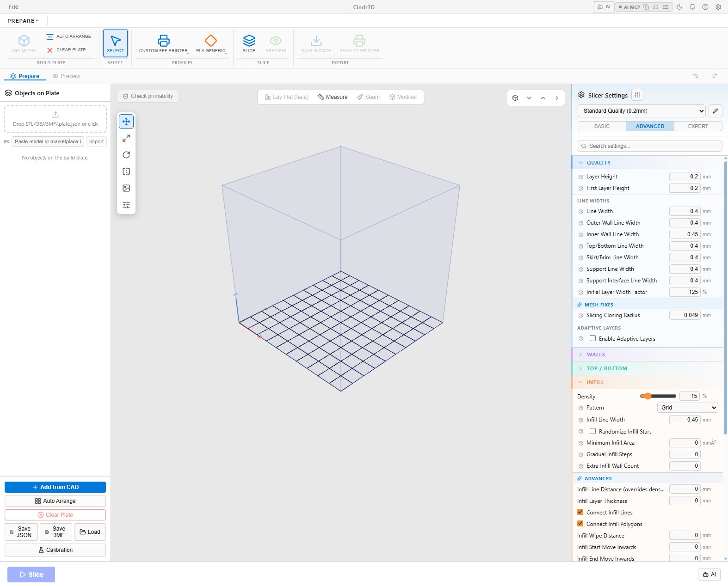Click the image icon in viewport toolbar
This screenshot has height=587, width=728.
point(126,188)
